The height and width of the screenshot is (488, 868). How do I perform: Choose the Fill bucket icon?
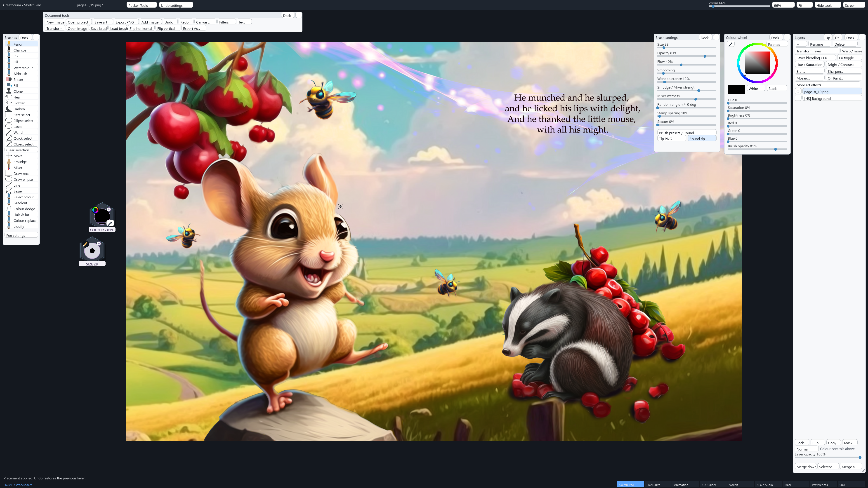9,85
